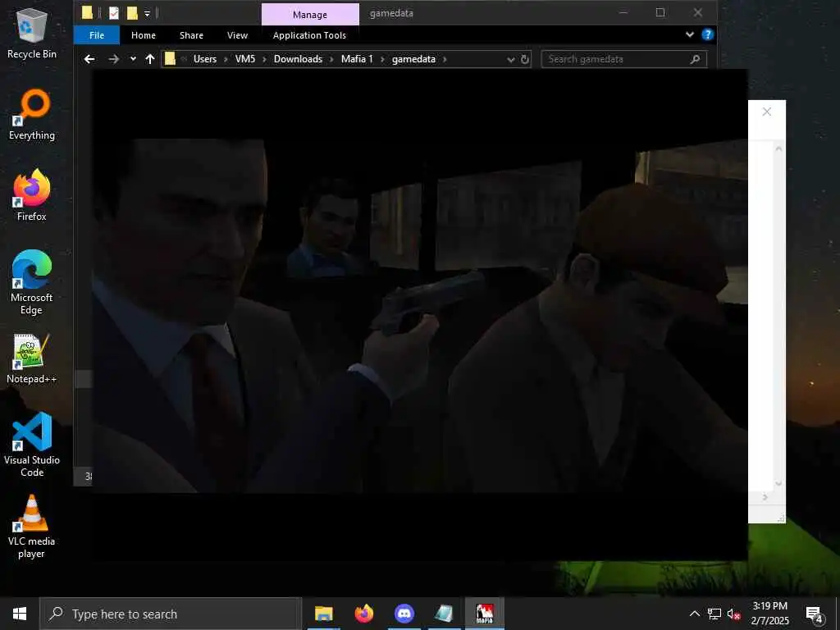Open Quick Access Toolbar customize dropdown
840x630 pixels.
click(148, 13)
